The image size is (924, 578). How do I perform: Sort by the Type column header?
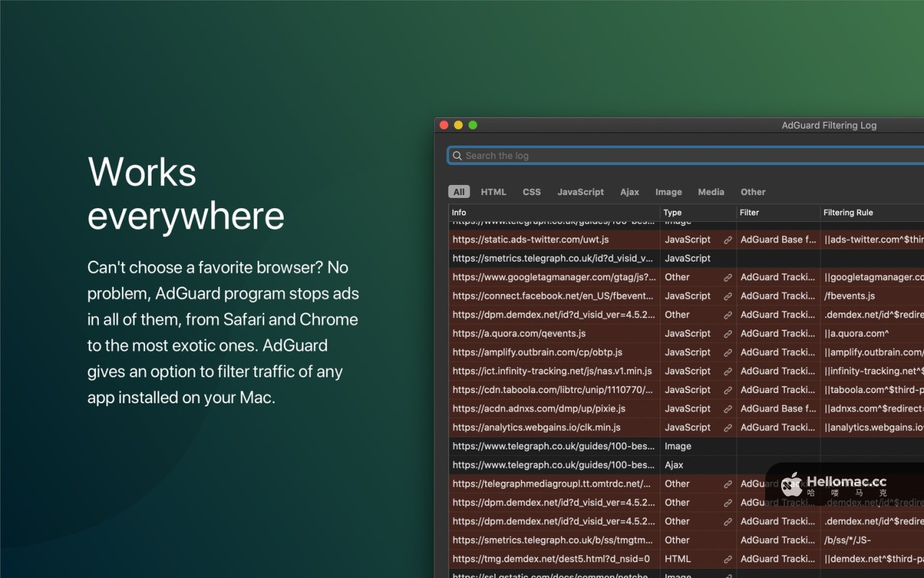pos(698,212)
